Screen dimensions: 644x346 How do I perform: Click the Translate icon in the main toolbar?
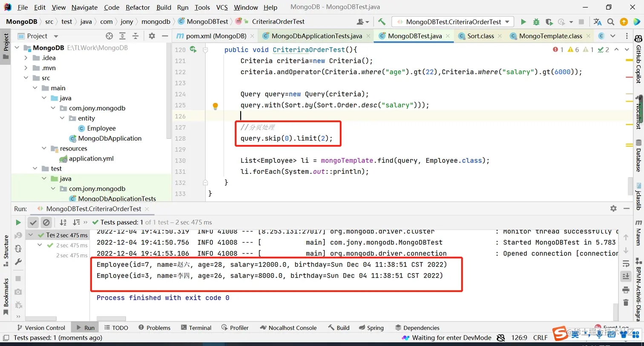click(598, 22)
